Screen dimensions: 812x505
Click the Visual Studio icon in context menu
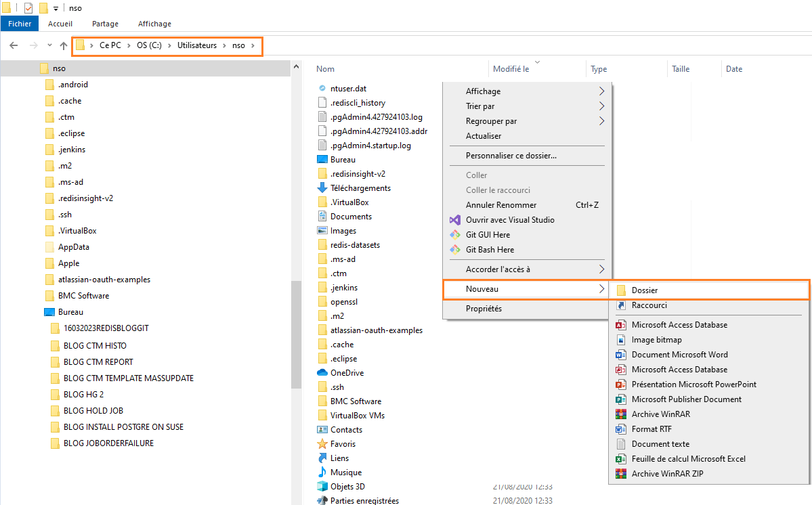[454, 220]
